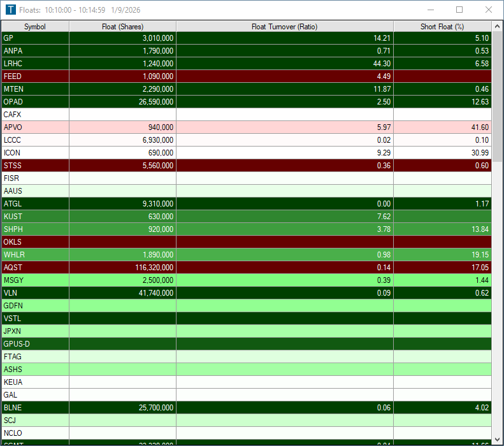Screen dimensions: 504x446
Task: Click the scrollbar down arrow
Action: (x=497, y=439)
